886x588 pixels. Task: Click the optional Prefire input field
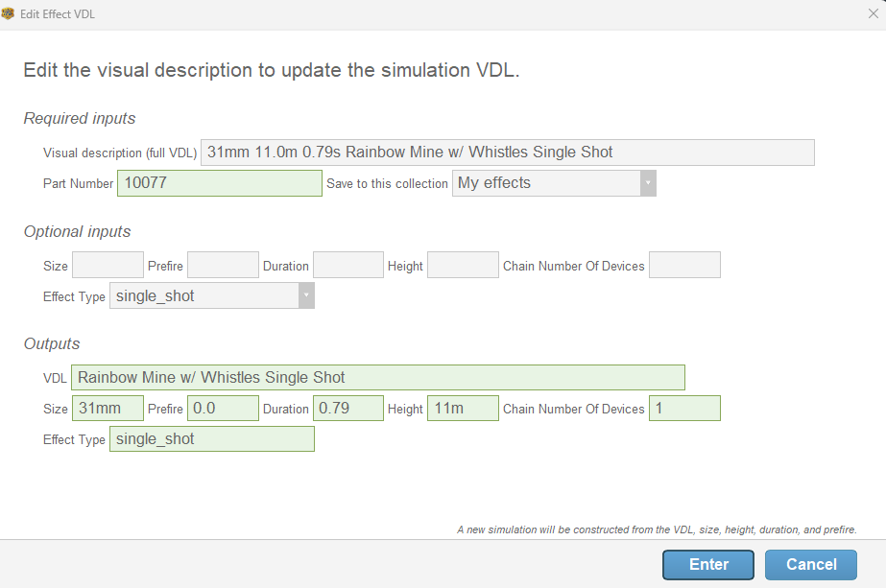[x=223, y=266]
